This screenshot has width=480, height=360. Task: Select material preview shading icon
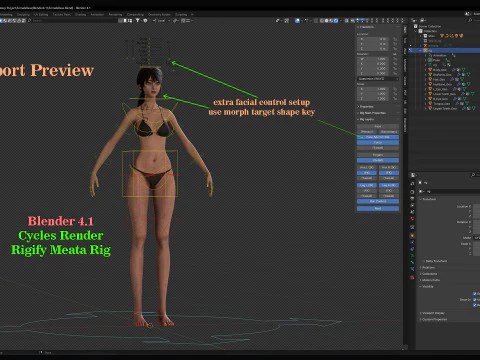[331, 21]
